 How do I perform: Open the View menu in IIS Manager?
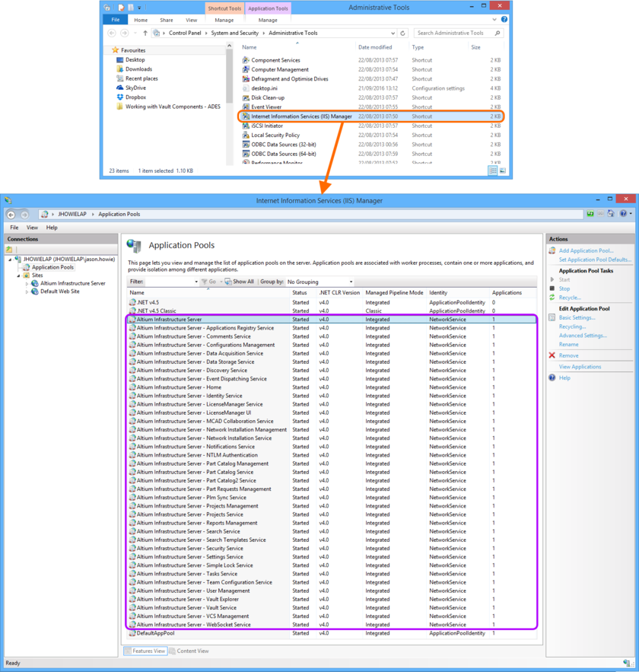31,227
